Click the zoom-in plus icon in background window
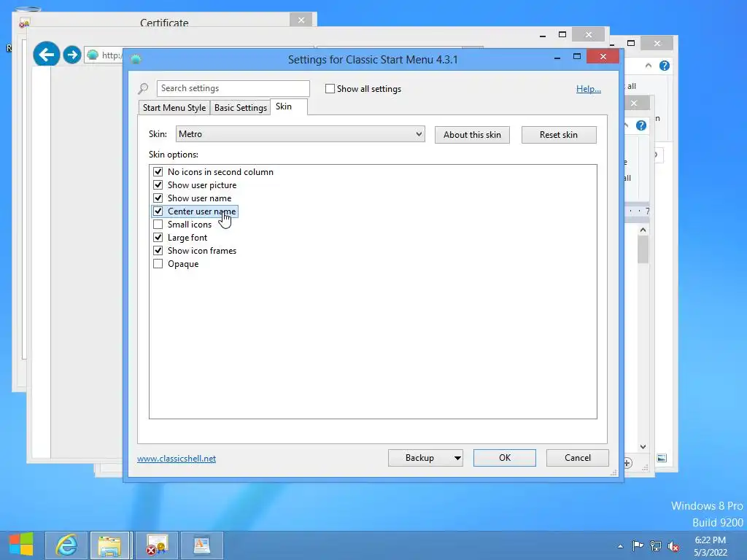This screenshot has height=560, width=747. (627, 463)
